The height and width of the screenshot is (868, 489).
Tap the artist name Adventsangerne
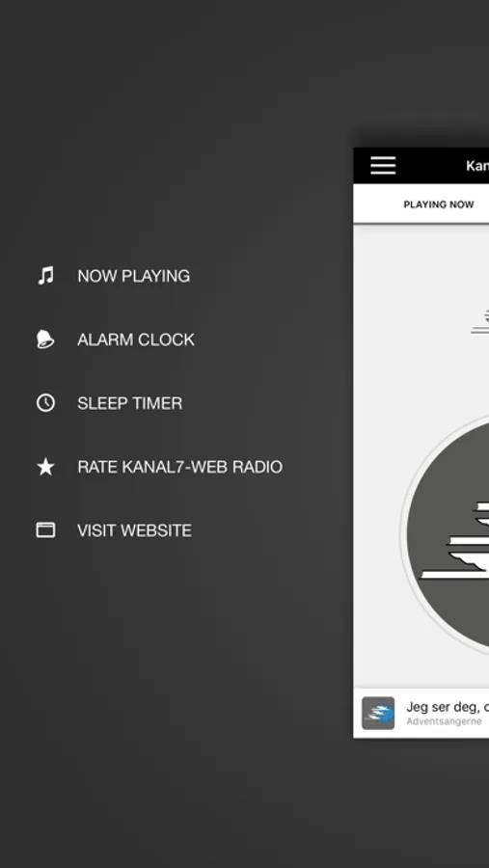444,721
